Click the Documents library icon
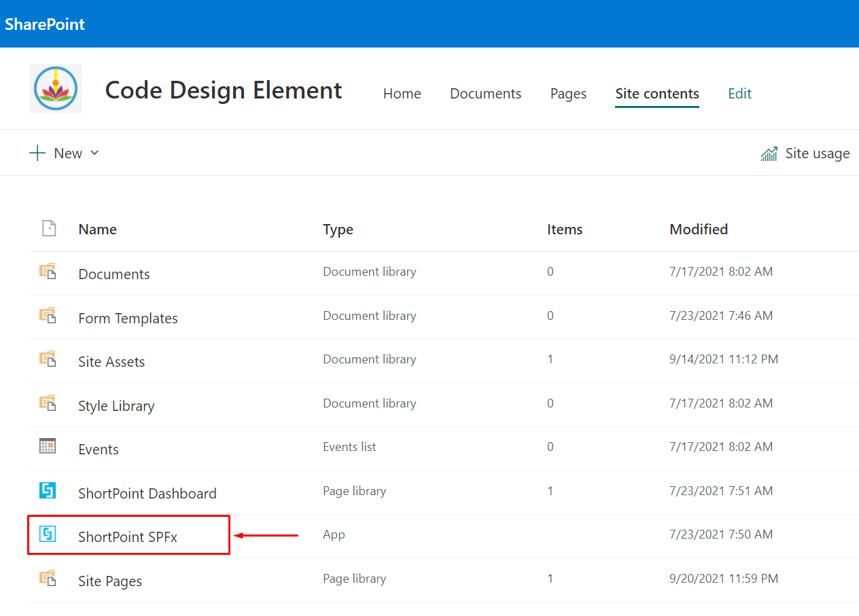The height and width of the screenshot is (616, 859). 47,272
